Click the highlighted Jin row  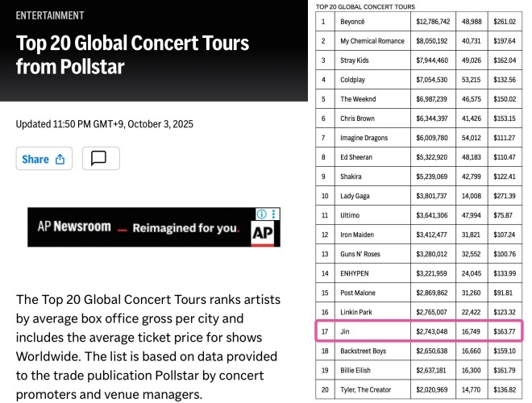pos(419,330)
